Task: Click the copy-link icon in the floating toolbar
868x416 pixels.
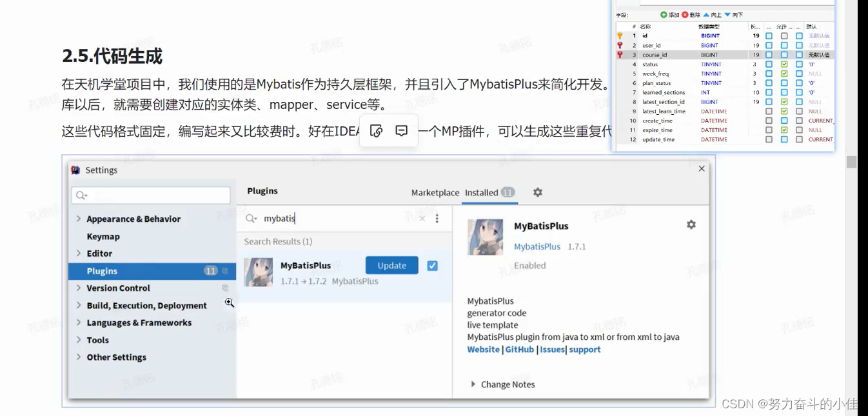Action: [377, 131]
